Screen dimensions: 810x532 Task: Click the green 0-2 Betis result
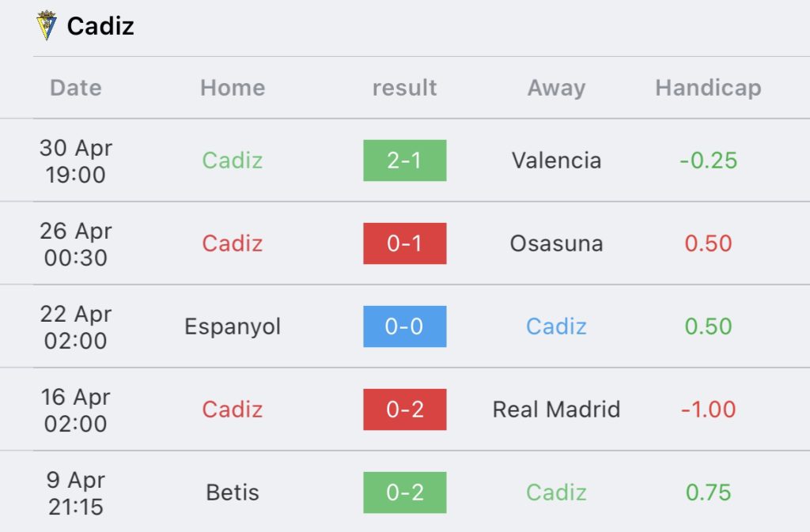(404, 492)
